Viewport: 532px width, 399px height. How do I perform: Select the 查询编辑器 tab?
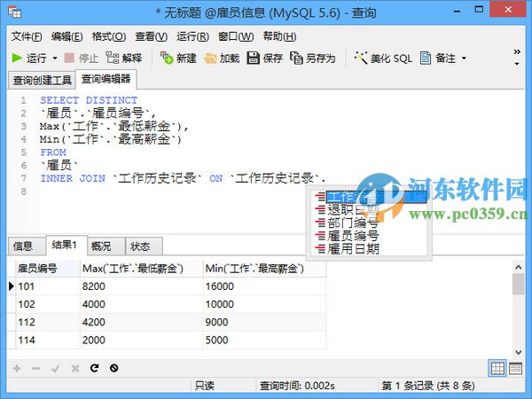coord(106,79)
